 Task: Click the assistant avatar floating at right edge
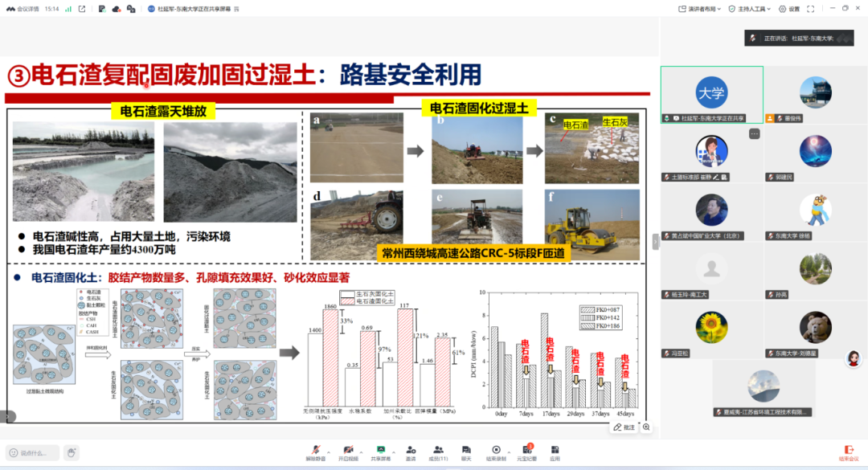click(x=854, y=359)
